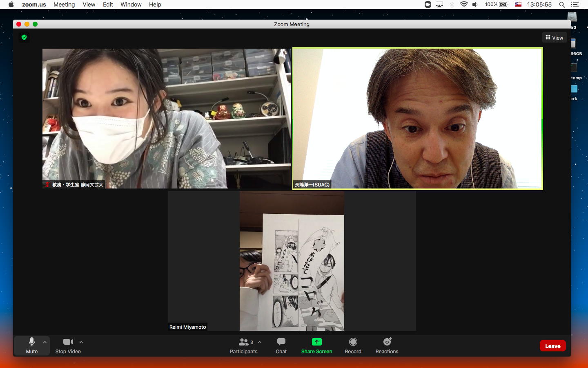588x368 pixels.
Task: Open the Meeting menu
Action: [x=64, y=4]
